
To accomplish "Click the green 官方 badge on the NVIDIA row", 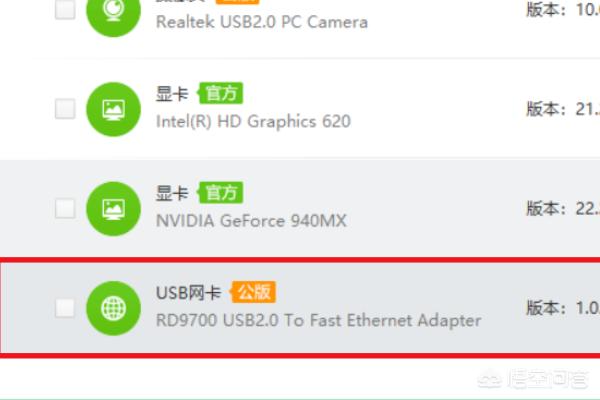I will pyautogui.click(x=220, y=193).
